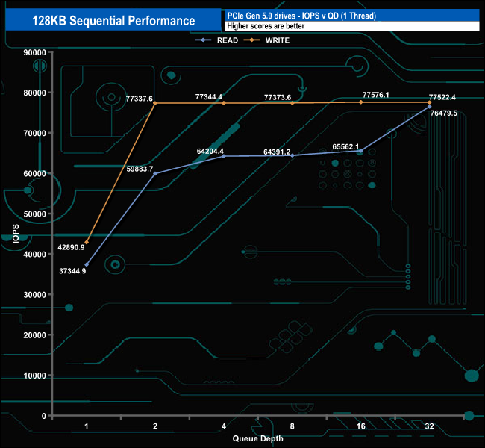Click the READ point at 76479.5
Viewport: 485px width, 448px height.
pyautogui.click(x=429, y=107)
